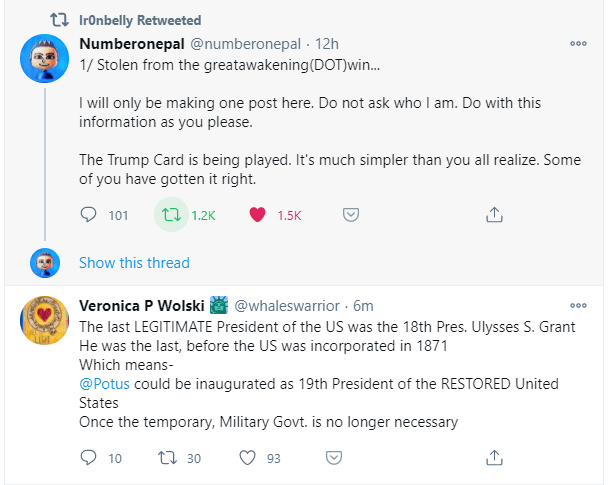The image size is (608, 485).
Task: Save Veronica's tweet with Pocket icon
Action: click(x=351, y=458)
